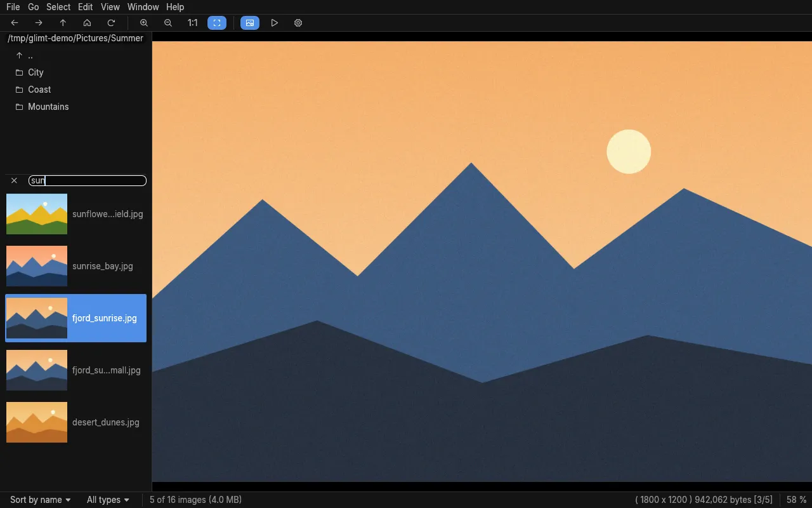Open the File menu

click(x=13, y=7)
